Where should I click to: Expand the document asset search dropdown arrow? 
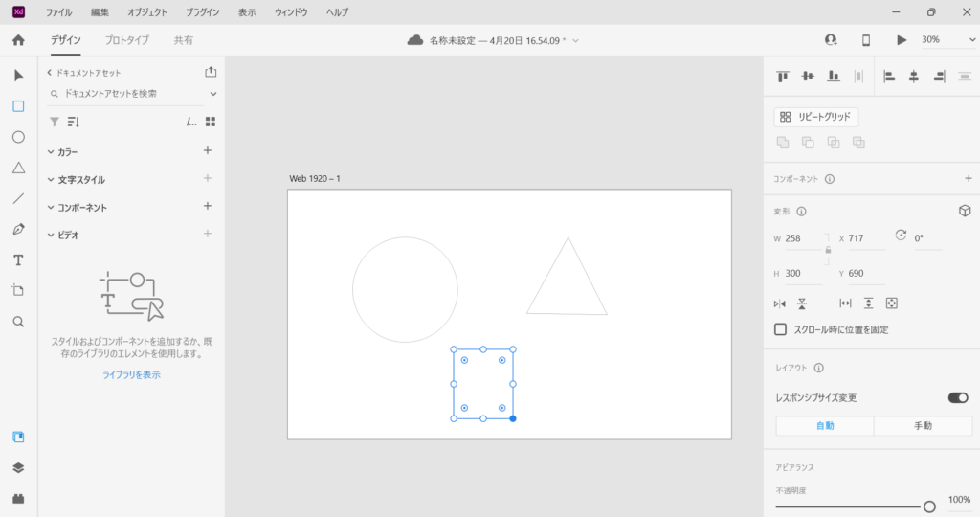coord(212,94)
